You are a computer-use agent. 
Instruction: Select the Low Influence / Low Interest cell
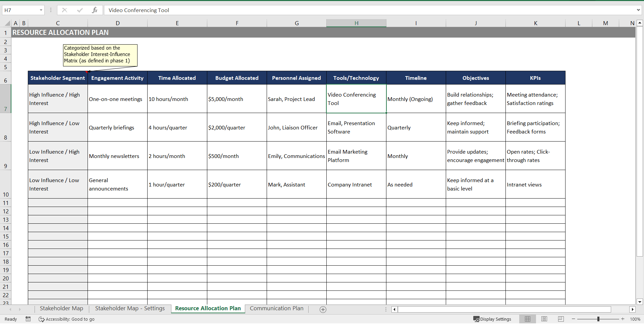point(58,184)
